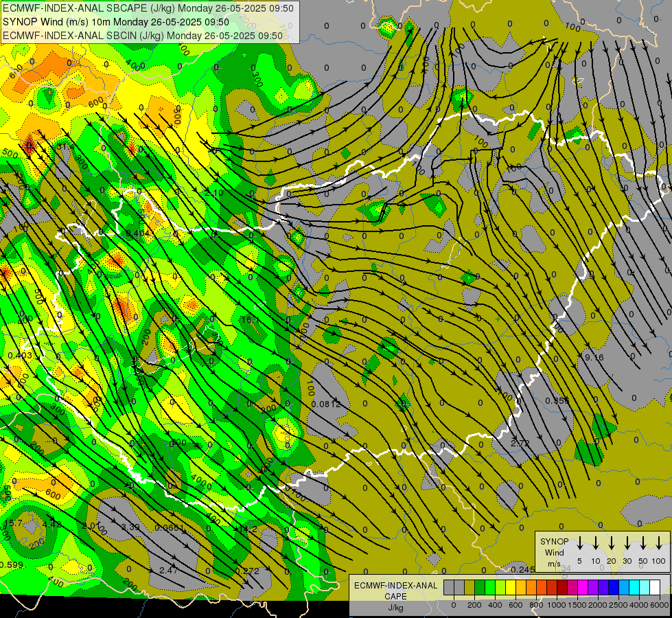672x618 pixels.
Task: Click the 4000 tick label on CAPE scale
Action: click(x=639, y=605)
